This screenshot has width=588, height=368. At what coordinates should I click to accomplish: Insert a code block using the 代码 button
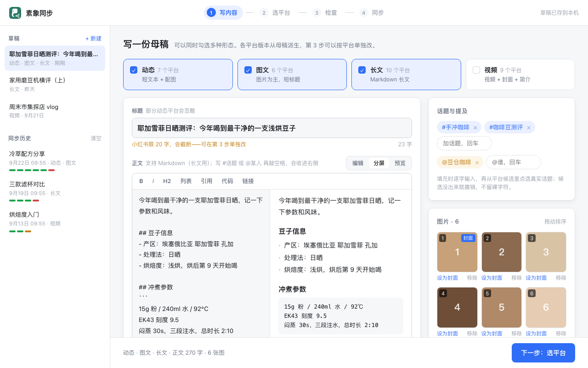coord(227,181)
